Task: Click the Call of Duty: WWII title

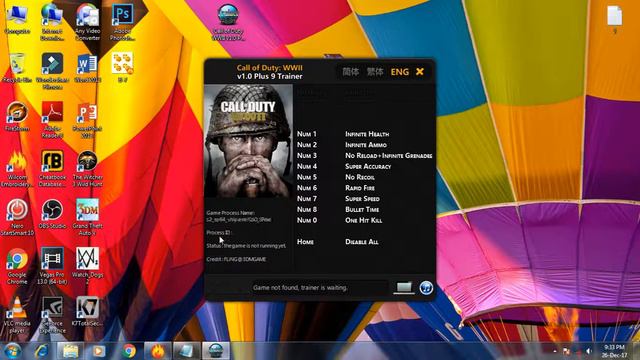Action: pos(270,68)
